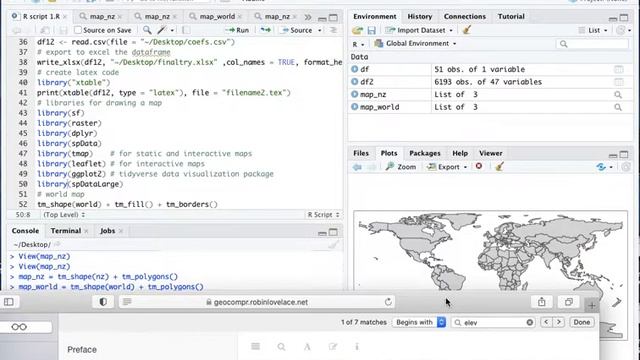Click the save script floppy icon

pyautogui.click(x=63, y=30)
